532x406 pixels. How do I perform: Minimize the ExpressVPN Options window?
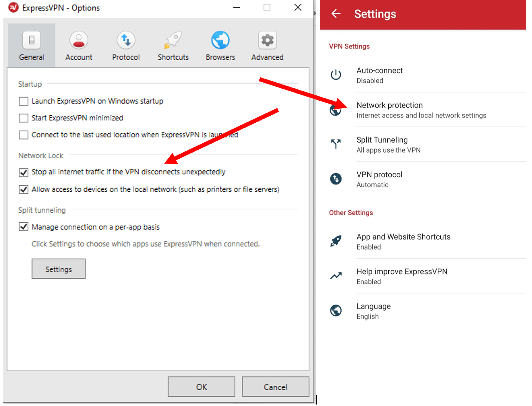pos(236,7)
